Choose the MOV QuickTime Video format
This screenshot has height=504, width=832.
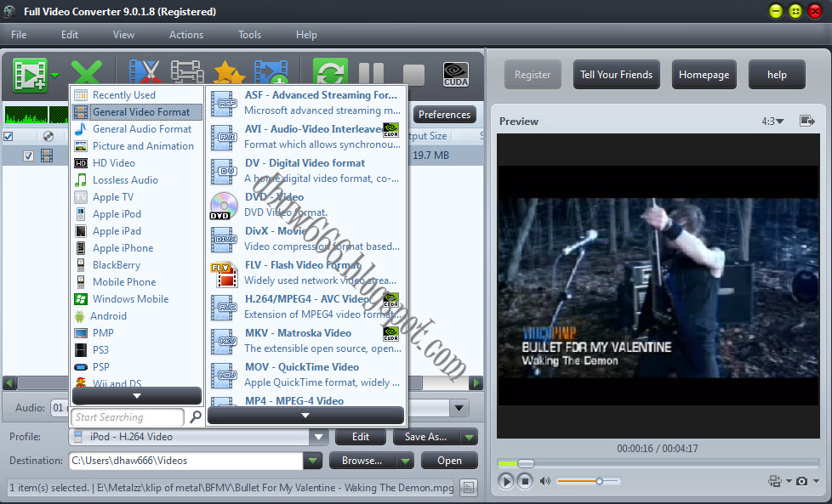tap(305, 374)
